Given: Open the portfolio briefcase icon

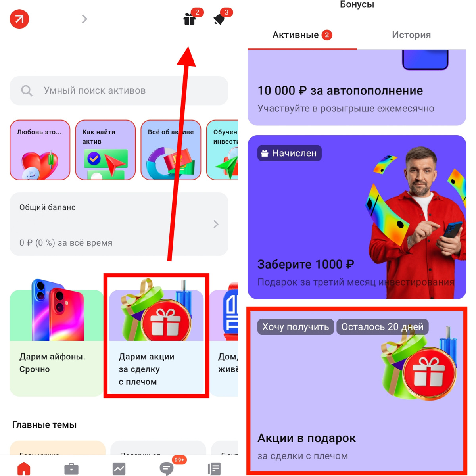Looking at the screenshot, I should (71, 469).
